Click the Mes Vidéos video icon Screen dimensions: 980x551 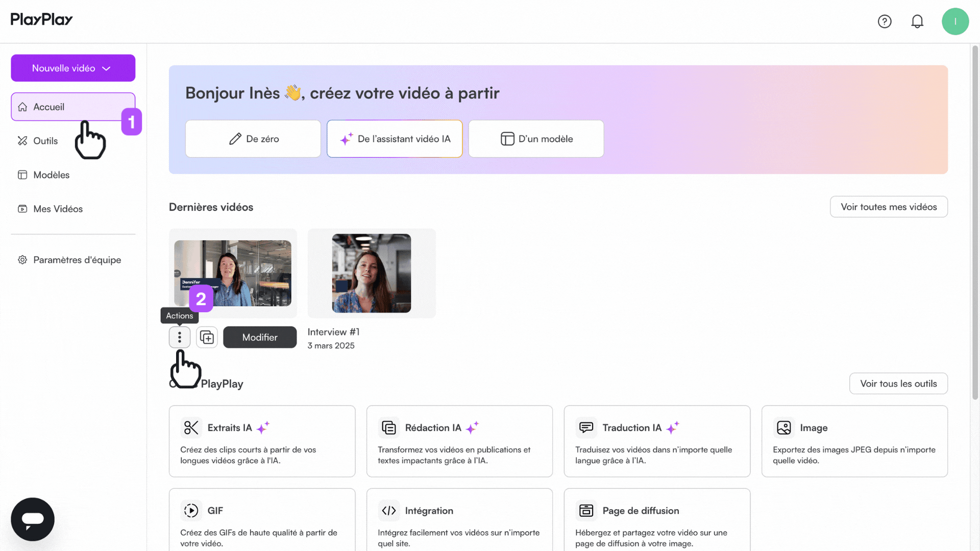22,209
